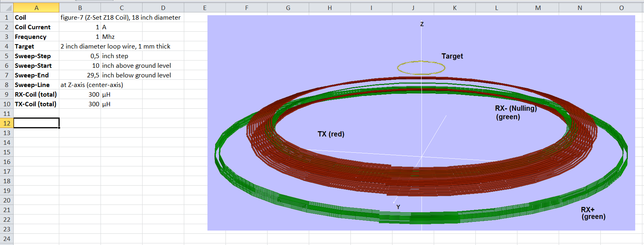
Task: Select row 5 header
Action: pos(7,56)
